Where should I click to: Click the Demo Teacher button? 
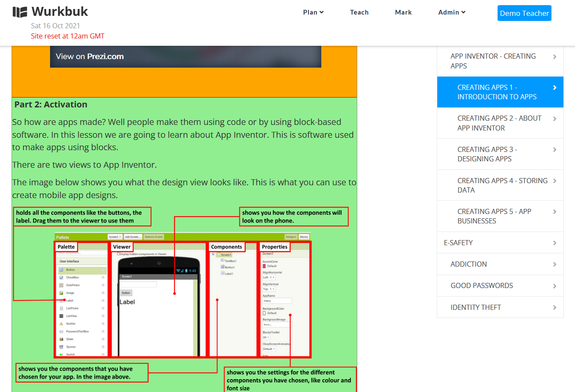click(525, 13)
